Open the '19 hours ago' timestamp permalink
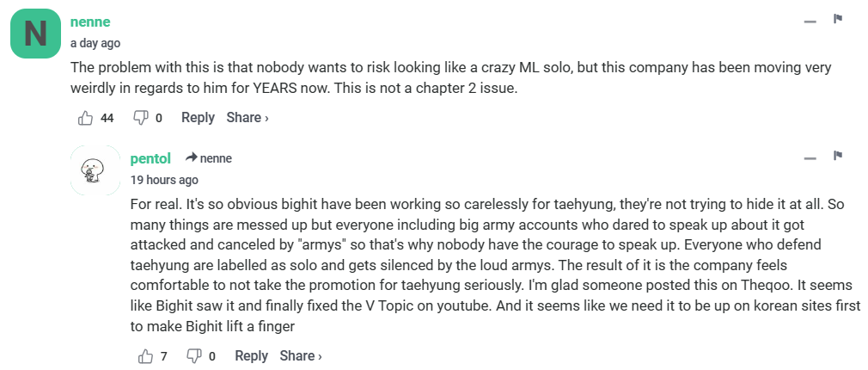 click(x=164, y=180)
